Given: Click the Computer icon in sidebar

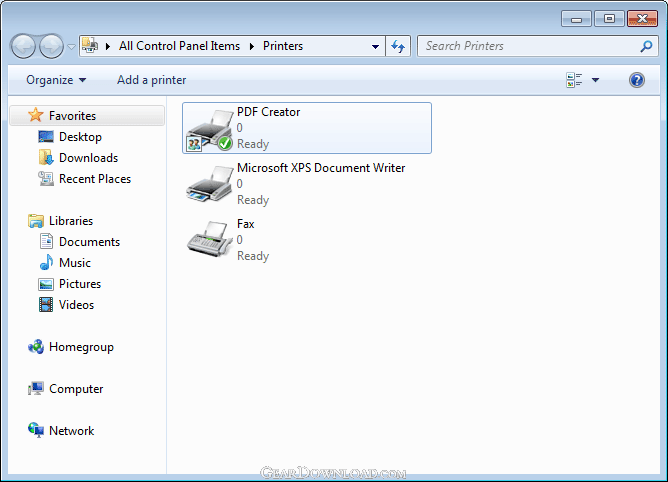Looking at the screenshot, I should [36, 389].
